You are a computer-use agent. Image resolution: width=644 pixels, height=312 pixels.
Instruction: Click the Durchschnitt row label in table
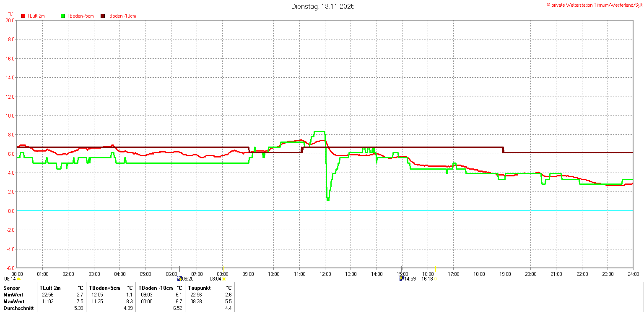pos(18,308)
